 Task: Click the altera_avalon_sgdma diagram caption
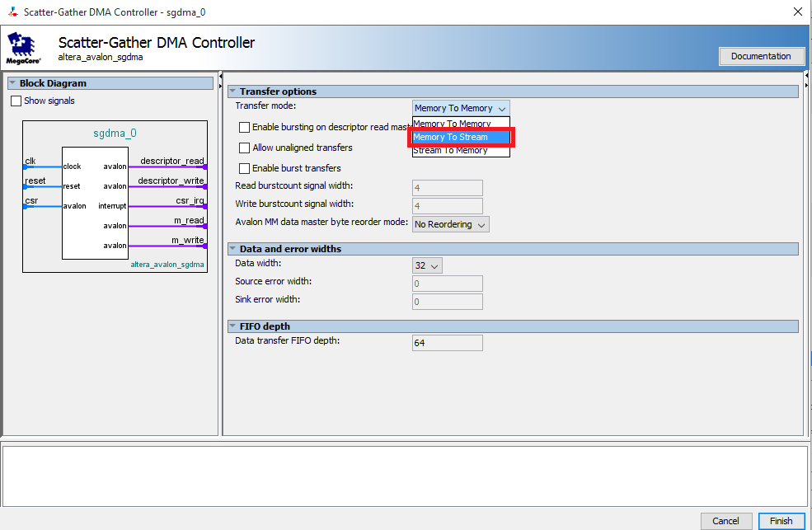click(x=167, y=265)
